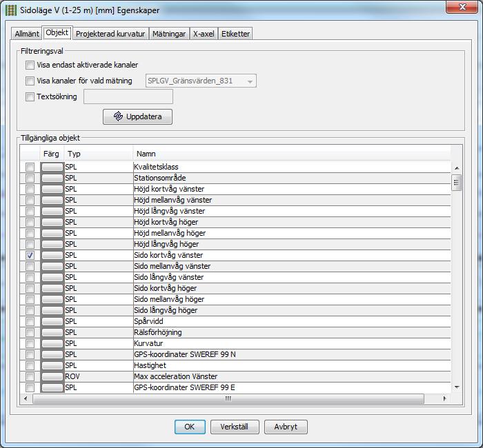Image resolution: width=483 pixels, height=448 pixels.
Task: Click the horizontal scrollbar thumb
Action: (x=228, y=398)
